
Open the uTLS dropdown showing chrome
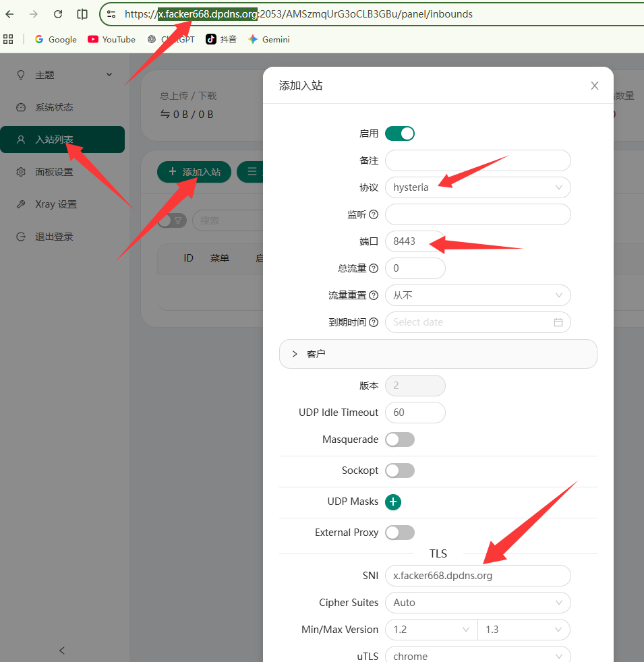tap(477, 655)
